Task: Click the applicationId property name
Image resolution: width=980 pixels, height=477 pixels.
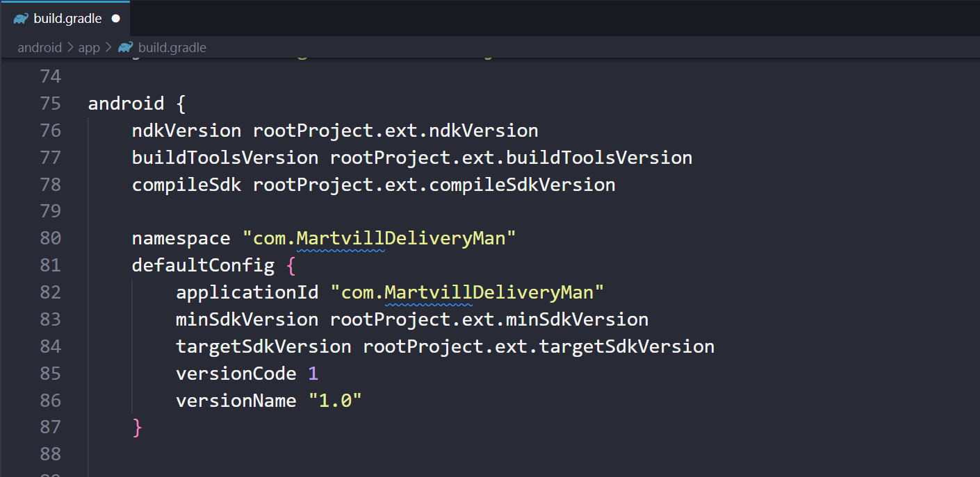Action: tap(247, 292)
